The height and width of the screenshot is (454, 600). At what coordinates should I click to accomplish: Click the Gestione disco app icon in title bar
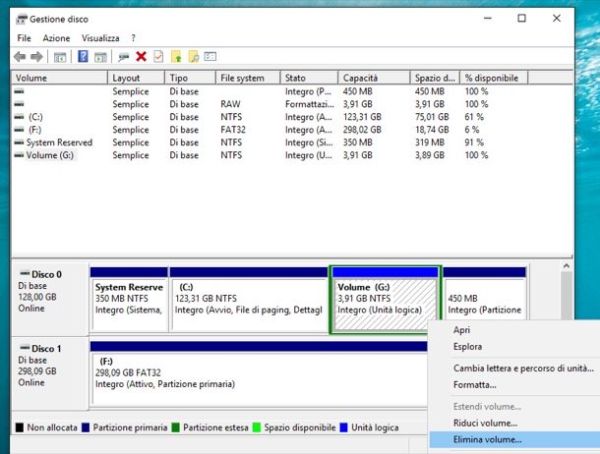click(20, 19)
